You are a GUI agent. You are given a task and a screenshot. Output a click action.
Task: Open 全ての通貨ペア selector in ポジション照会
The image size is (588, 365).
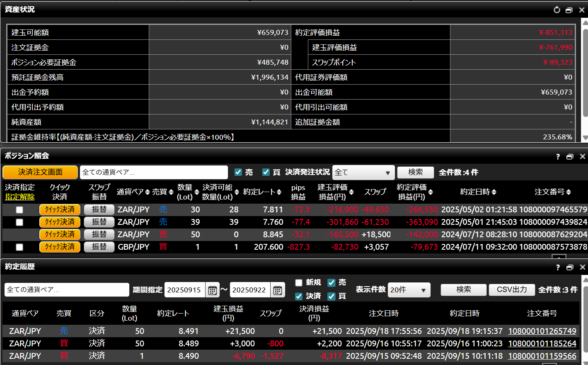pos(153,172)
